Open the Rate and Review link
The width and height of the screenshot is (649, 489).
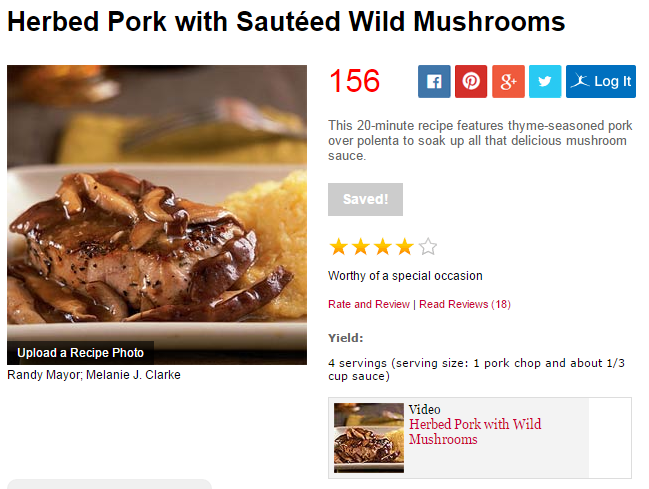click(x=369, y=304)
